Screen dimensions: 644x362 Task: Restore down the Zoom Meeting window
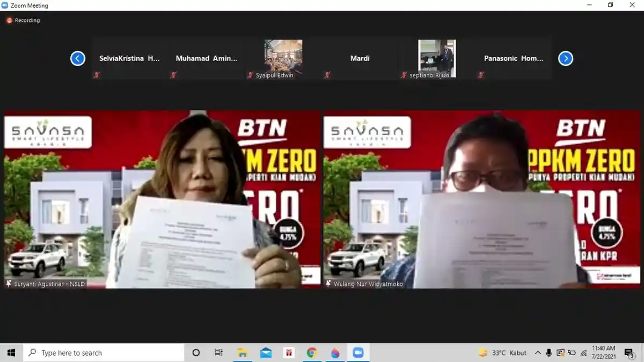click(x=611, y=5)
